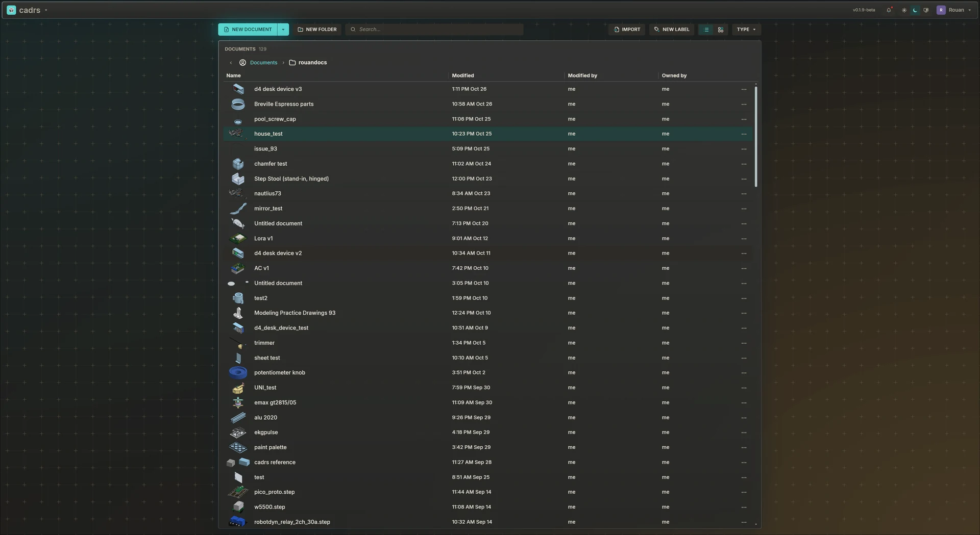Open options for w5500.step row
The height and width of the screenshot is (535, 980).
[x=744, y=507]
